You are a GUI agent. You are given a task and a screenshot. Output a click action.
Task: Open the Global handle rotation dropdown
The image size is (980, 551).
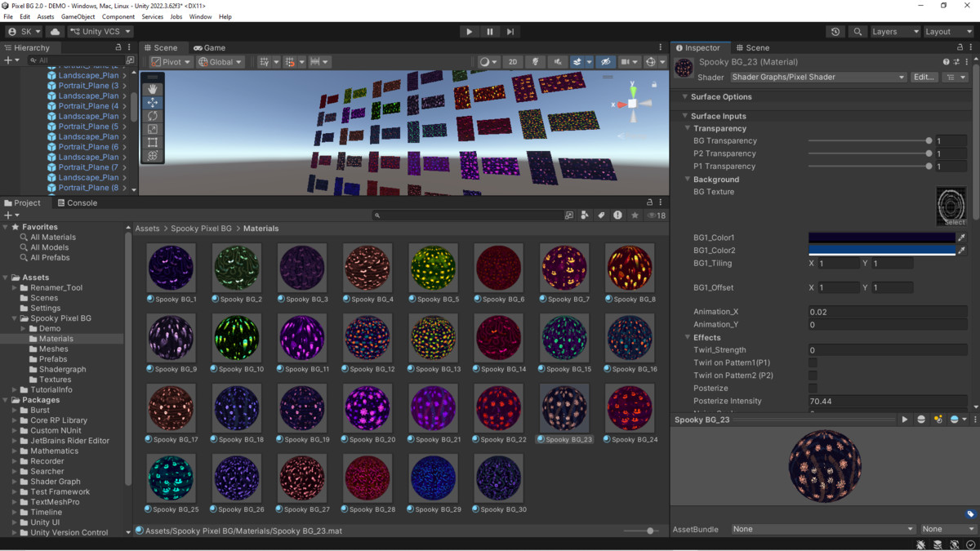[x=220, y=62]
